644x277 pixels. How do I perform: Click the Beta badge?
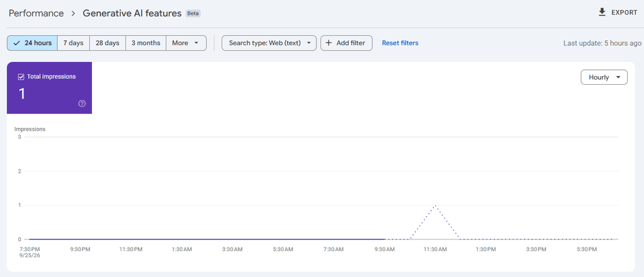pyautogui.click(x=193, y=14)
